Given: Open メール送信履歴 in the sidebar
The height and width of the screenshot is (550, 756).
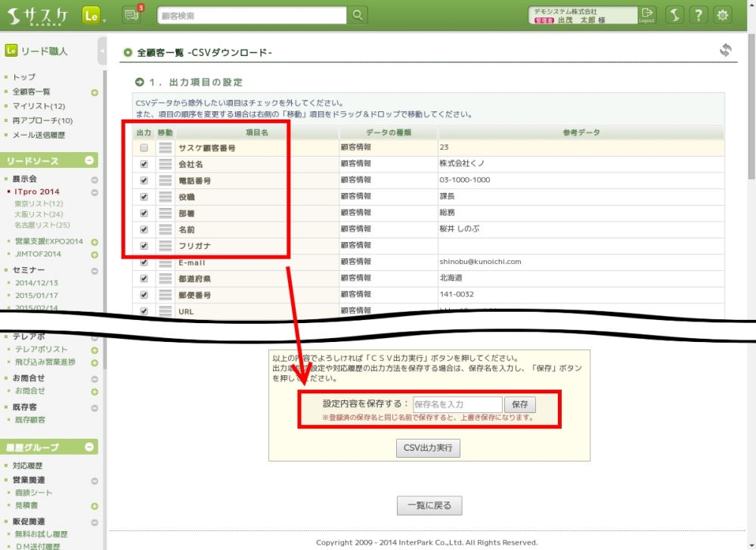Looking at the screenshot, I should pyautogui.click(x=39, y=135).
